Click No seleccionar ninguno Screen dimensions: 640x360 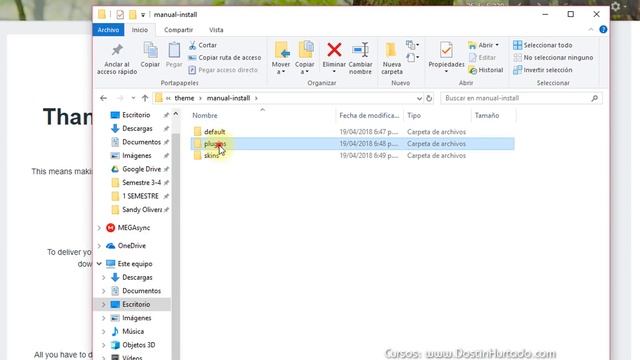point(553,58)
